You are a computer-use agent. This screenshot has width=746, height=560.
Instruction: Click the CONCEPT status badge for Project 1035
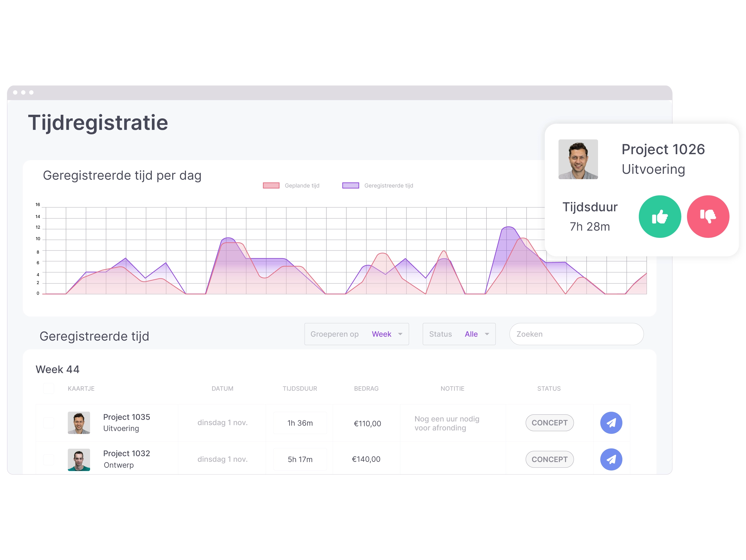549,422
